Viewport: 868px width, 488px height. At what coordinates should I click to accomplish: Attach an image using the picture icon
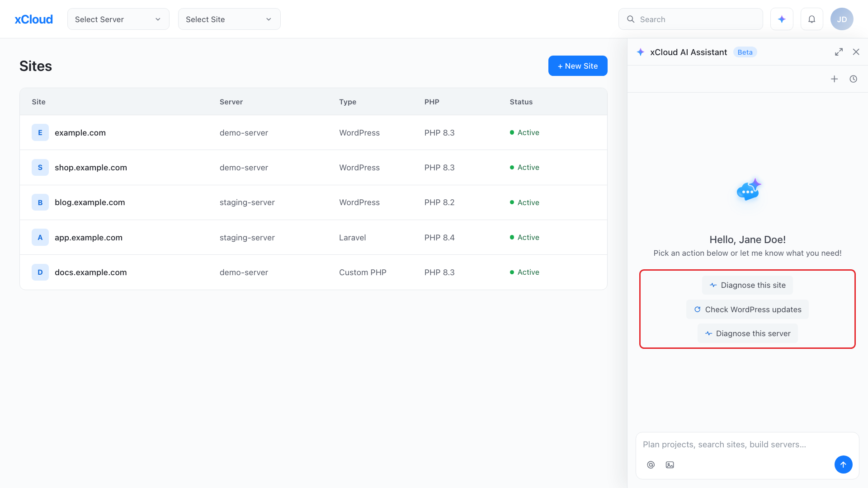[x=670, y=465]
